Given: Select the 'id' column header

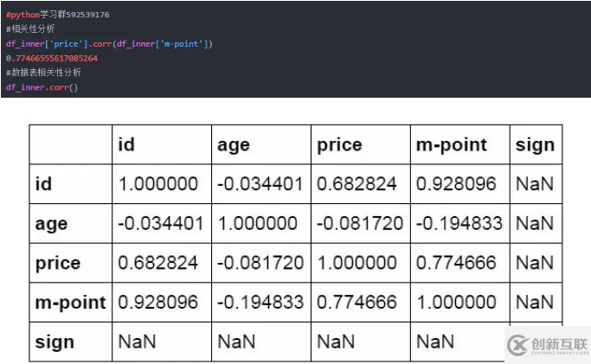Looking at the screenshot, I should [126, 145].
